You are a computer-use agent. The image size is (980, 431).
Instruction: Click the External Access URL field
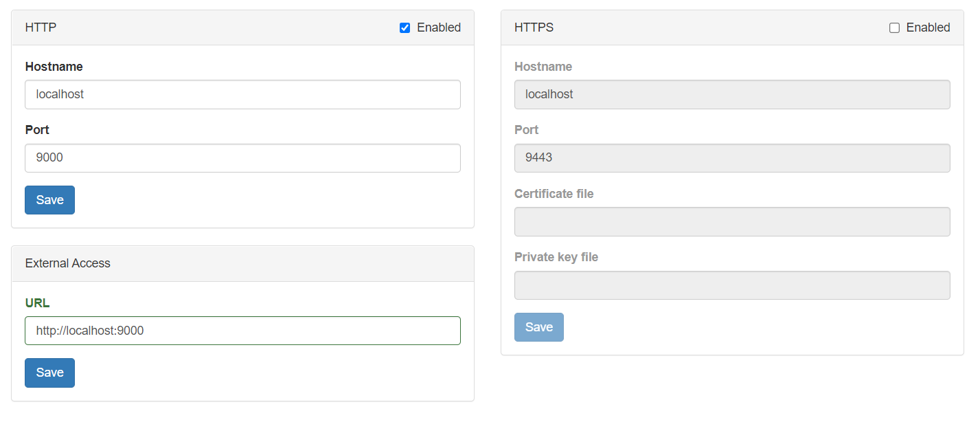click(242, 331)
